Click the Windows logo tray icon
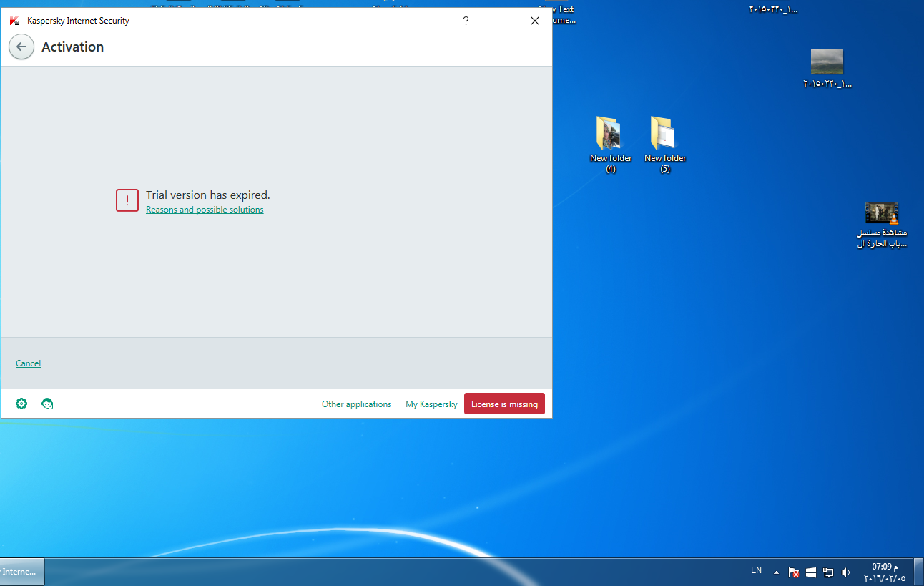The height and width of the screenshot is (586, 924). click(811, 572)
